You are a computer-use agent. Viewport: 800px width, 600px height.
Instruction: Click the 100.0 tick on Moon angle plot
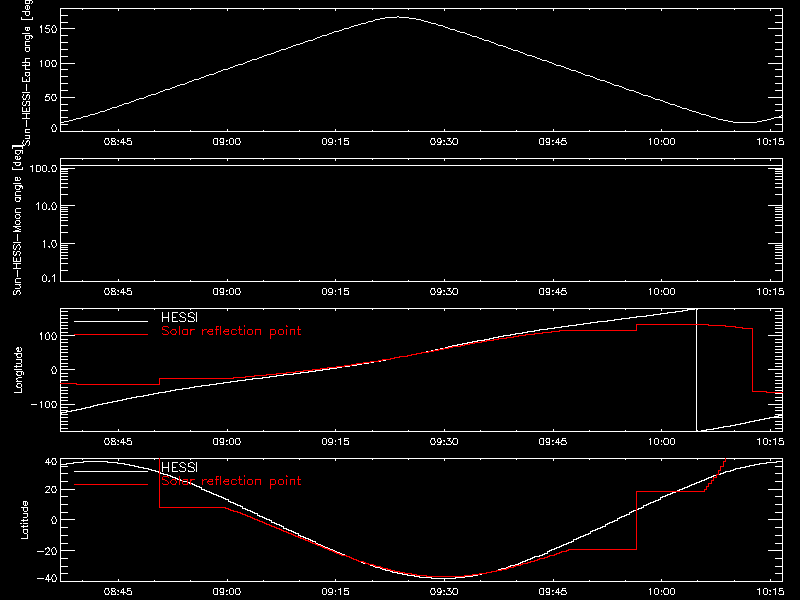click(x=43, y=168)
